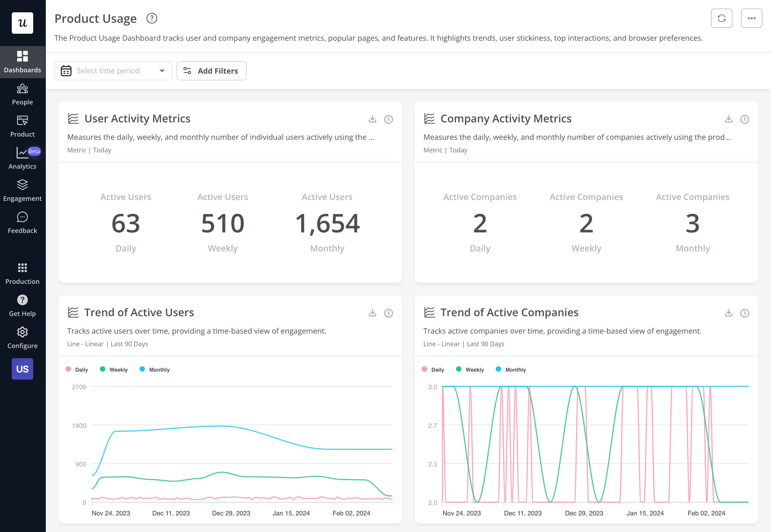Export the Trend of Active Companies chart

click(728, 313)
